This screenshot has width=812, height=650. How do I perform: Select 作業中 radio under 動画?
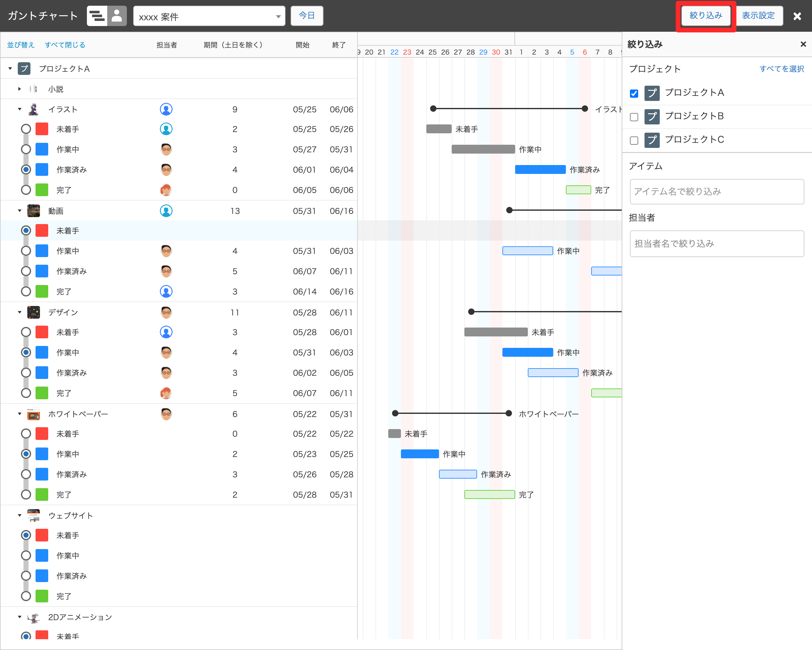[26, 251]
